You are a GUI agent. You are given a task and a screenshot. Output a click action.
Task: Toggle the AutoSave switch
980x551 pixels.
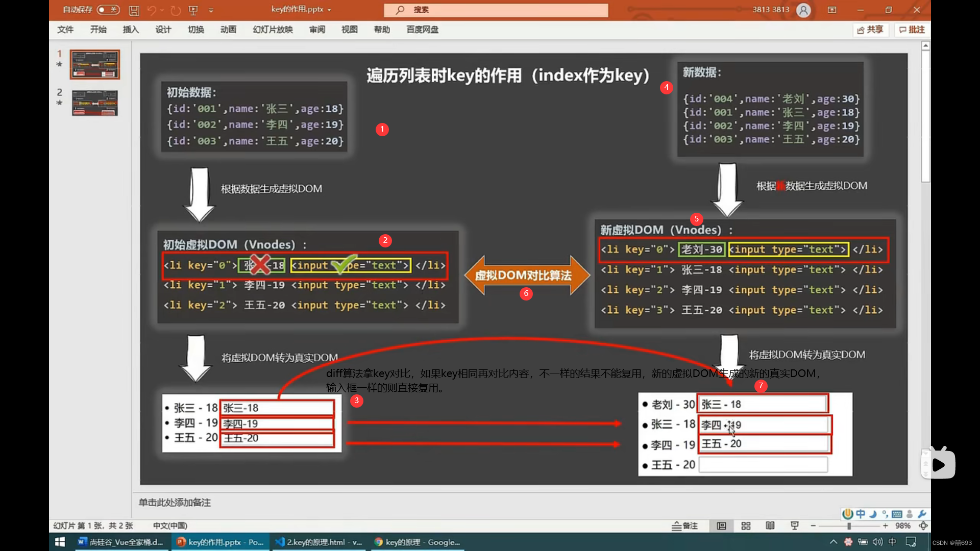pyautogui.click(x=108, y=10)
